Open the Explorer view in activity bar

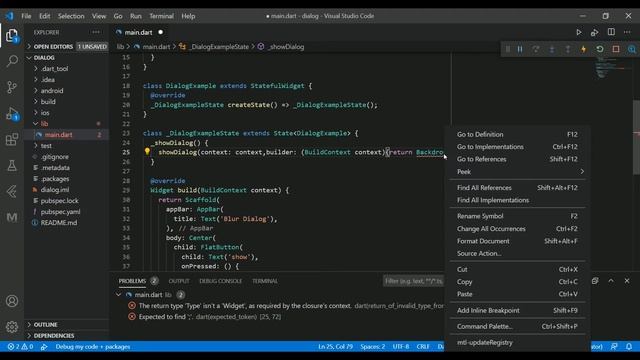pos(12,36)
